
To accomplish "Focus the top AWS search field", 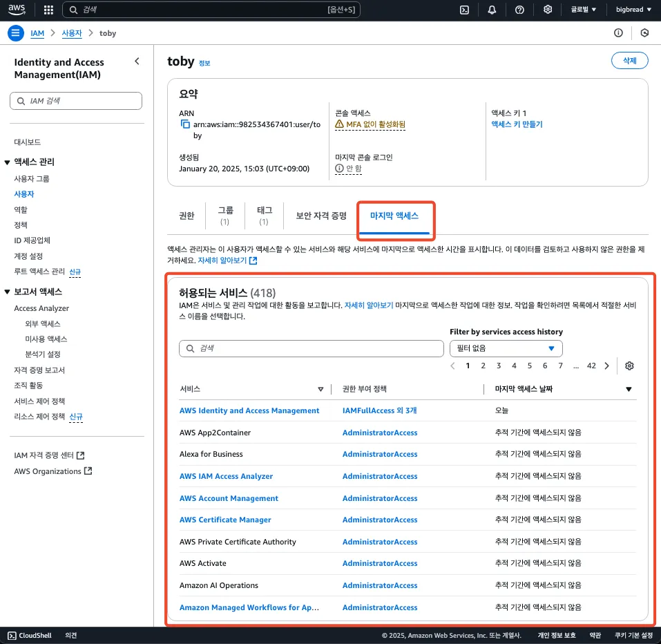I will 211,10.
